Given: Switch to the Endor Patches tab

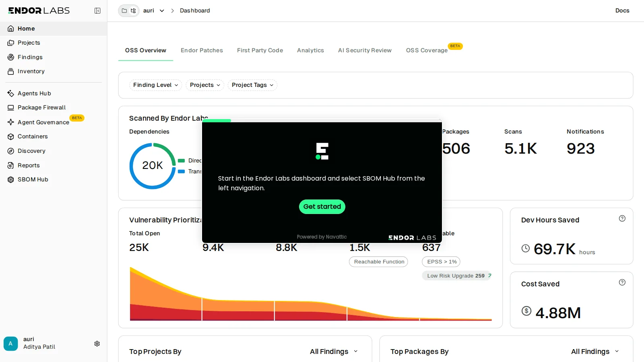Looking at the screenshot, I should pos(202,50).
